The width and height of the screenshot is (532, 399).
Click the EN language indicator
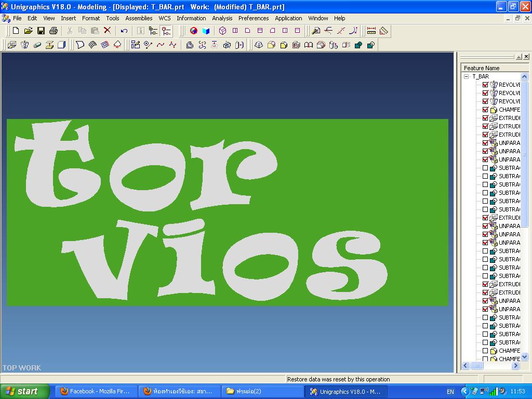coord(450,392)
